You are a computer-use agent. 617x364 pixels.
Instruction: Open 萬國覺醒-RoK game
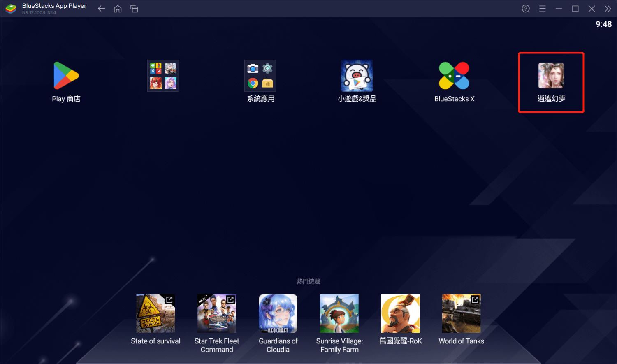coord(401,313)
